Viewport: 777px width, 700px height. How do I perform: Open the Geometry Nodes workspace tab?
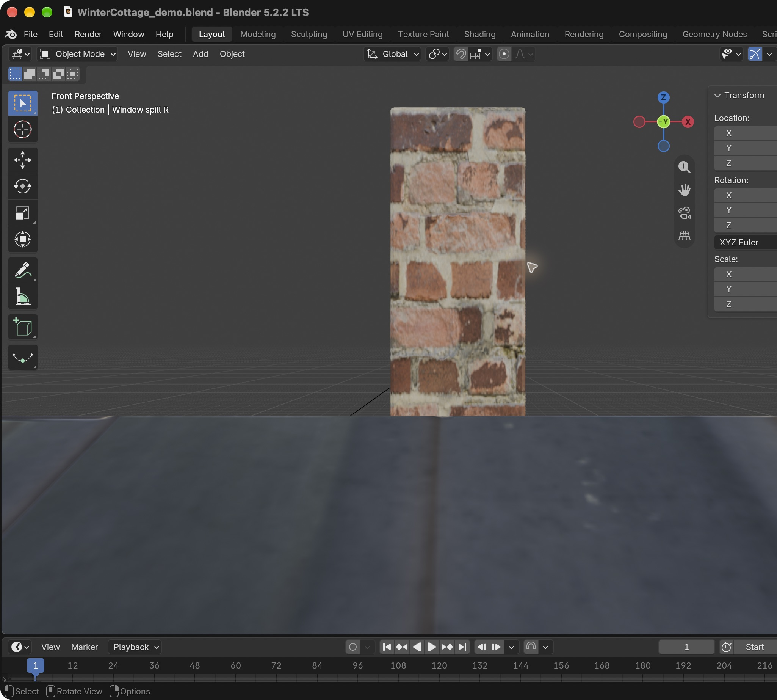coord(715,34)
